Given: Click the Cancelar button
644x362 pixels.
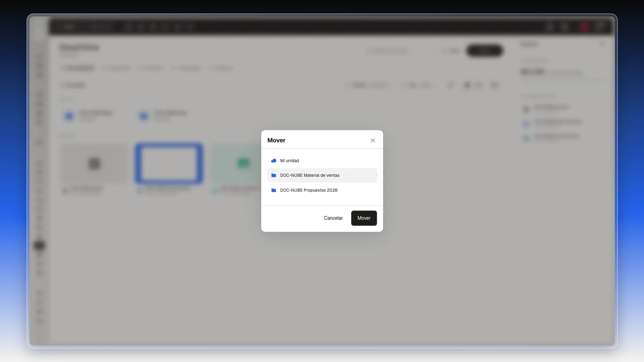Looking at the screenshot, I should [x=333, y=218].
